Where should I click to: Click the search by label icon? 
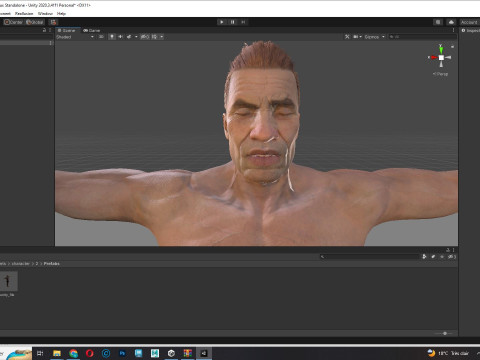[x=433, y=257]
